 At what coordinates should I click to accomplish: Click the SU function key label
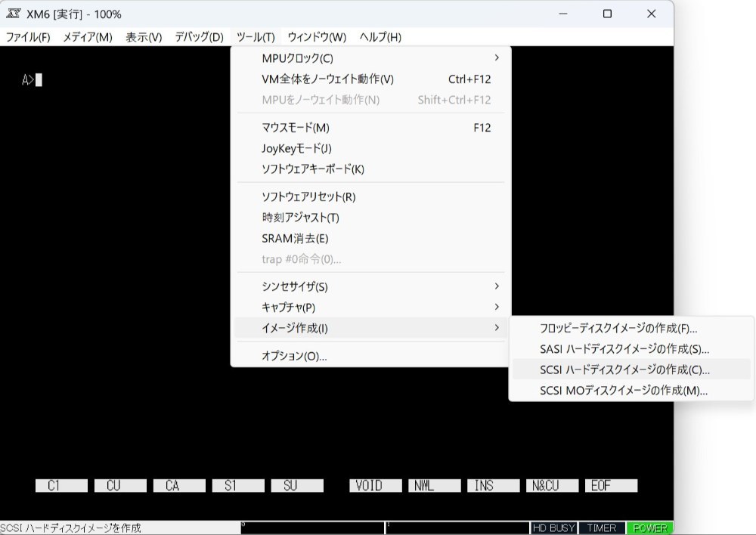tap(297, 485)
